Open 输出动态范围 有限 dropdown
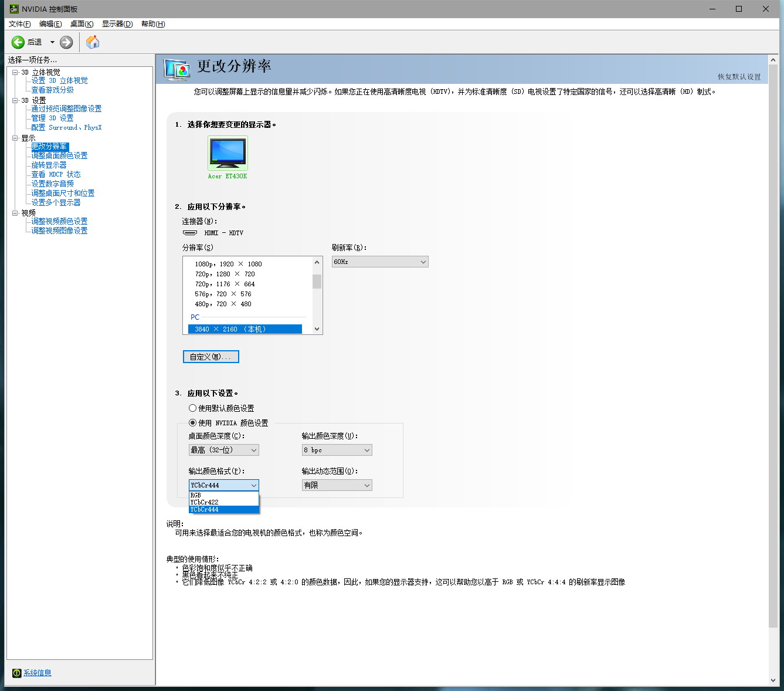 click(x=337, y=485)
